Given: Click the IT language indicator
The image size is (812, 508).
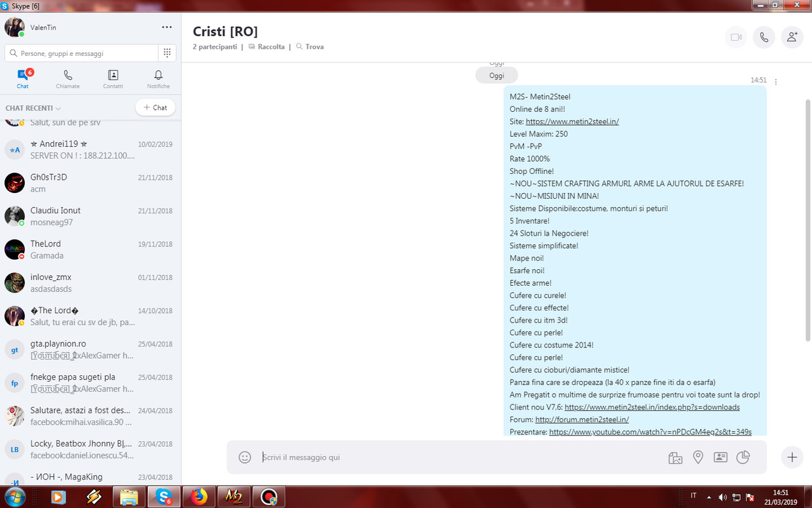Looking at the screenshot, I should click(693, 496).
